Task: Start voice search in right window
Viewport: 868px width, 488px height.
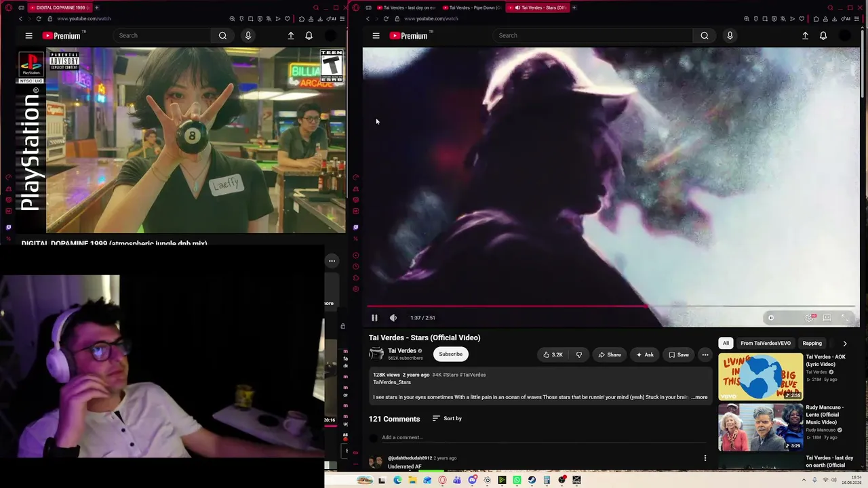Action: (730, 36)
